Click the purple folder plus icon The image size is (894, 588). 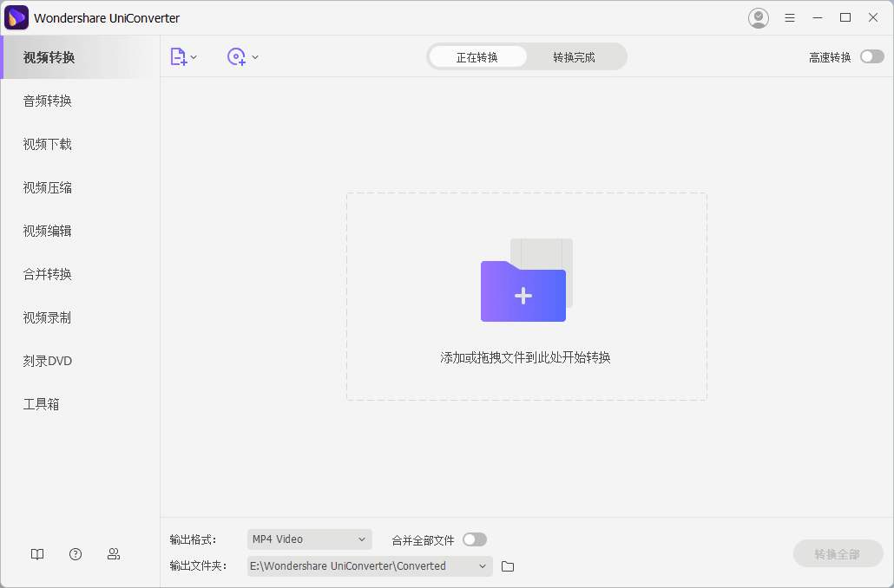[523, 294]
